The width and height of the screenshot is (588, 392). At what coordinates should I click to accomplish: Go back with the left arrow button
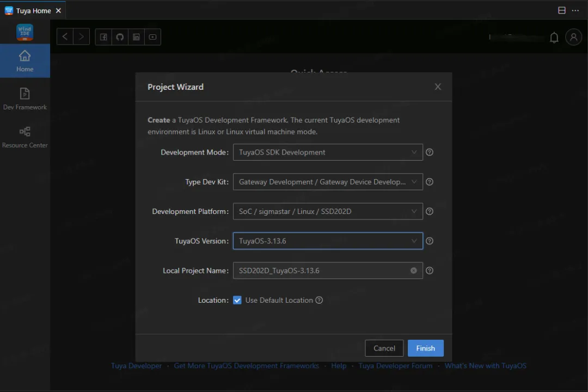[x=65, y=37]
